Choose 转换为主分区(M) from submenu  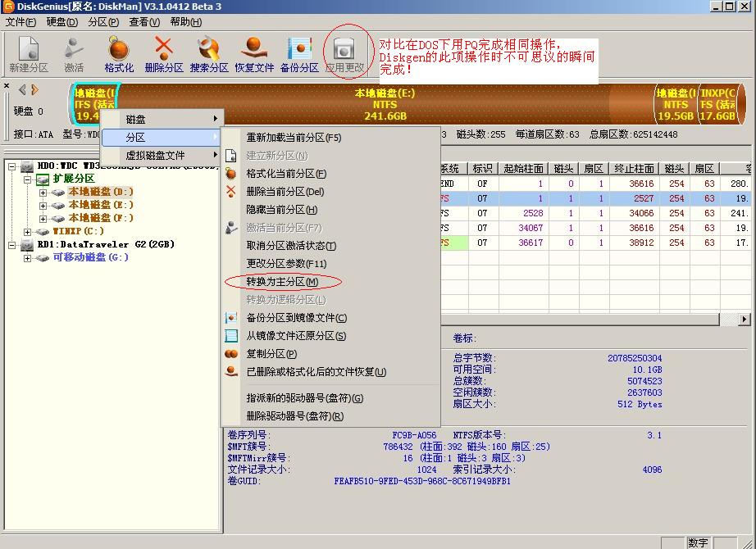283,282
